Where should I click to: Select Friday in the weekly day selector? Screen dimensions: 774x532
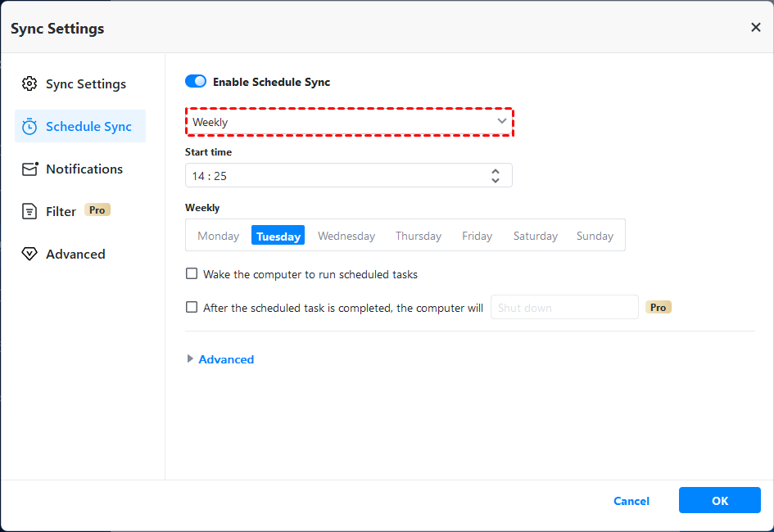click(x=477, y=236)
